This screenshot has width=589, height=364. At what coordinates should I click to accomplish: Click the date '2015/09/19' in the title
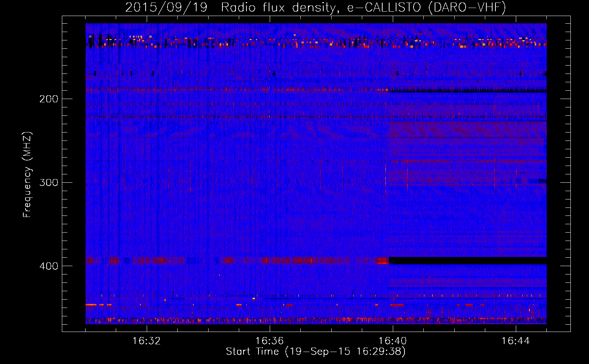coord(166,8)
